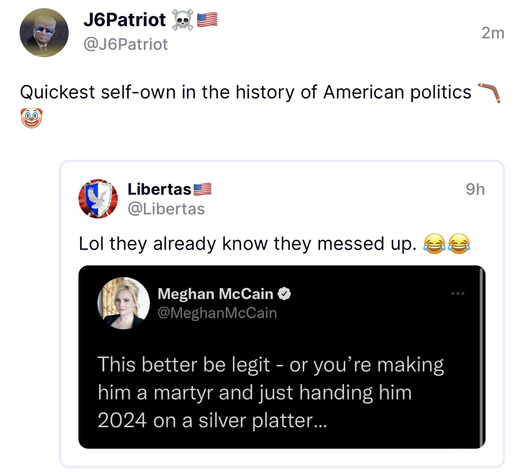
Task: Open the Meghan McCain tweet image
Action: coord(282,357)
